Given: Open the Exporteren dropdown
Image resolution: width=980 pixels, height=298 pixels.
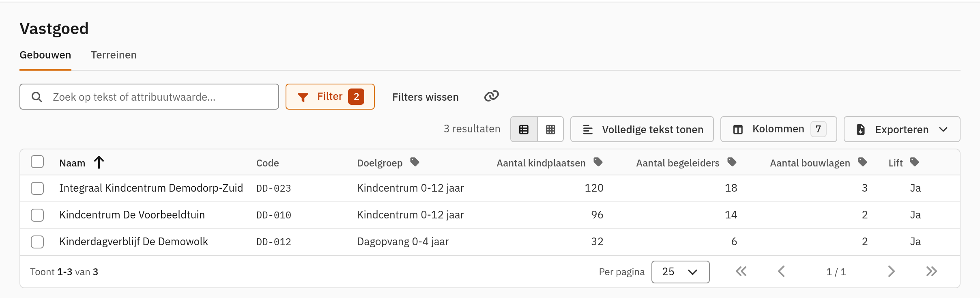Looking at the screenshot, I should [x=902, y=129].
